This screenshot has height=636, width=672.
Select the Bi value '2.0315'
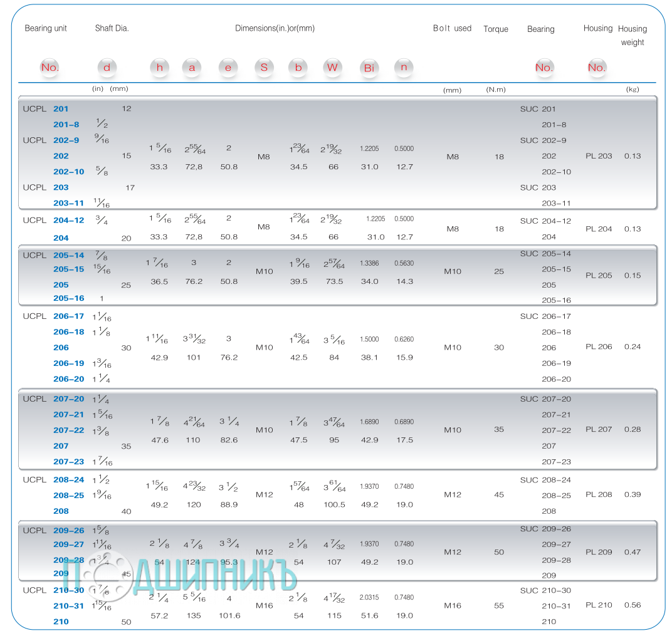369,597
